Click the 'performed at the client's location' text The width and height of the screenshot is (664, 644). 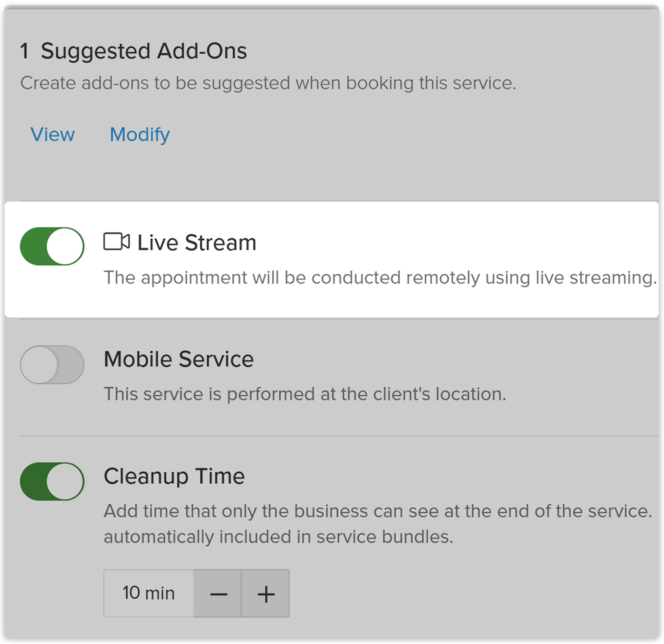coord(367,394)
